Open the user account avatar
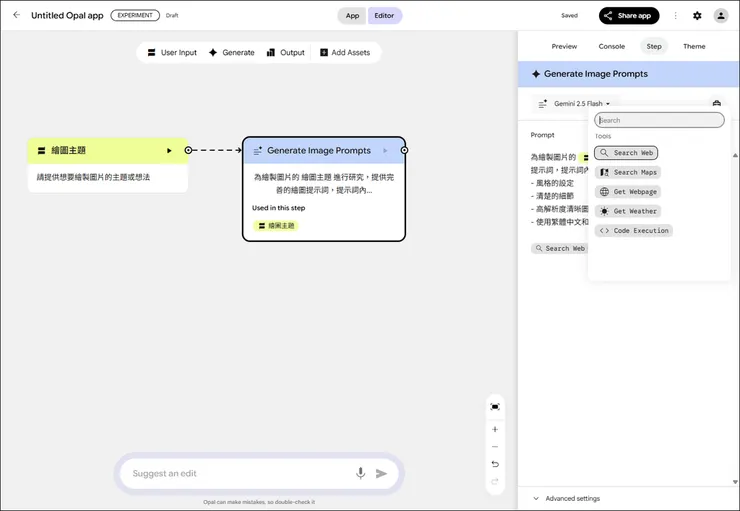 coord(721,16)
